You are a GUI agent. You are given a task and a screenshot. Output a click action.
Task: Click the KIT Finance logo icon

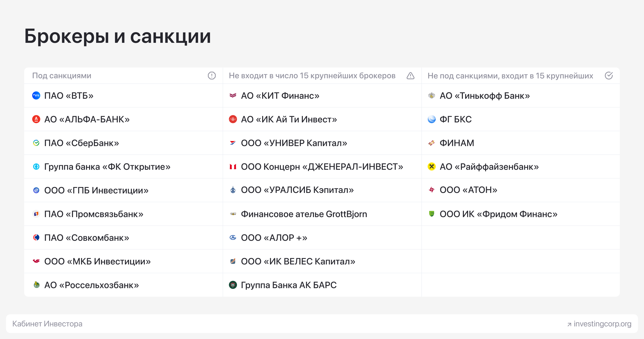tap(233, 95)
